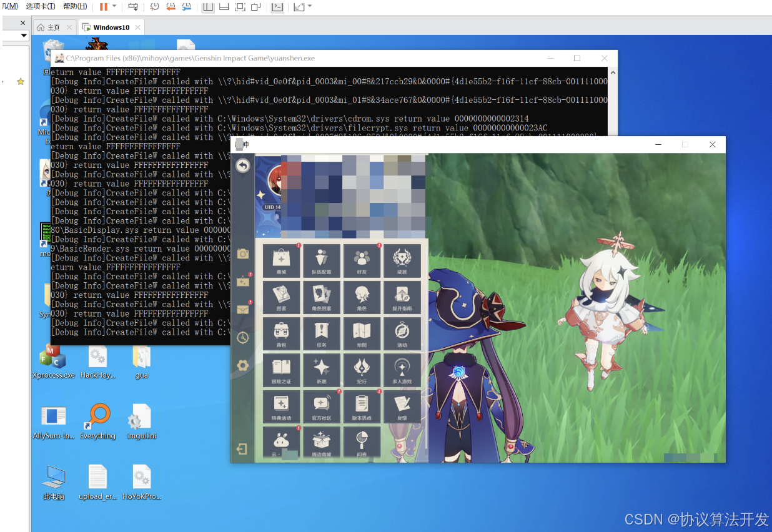772x532 pixels.
Task: Toggle the show library sidebar view icon
Action: [x=208, y=7]
